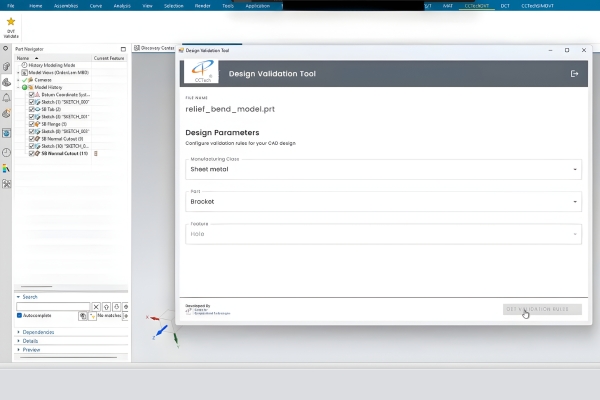This screenshot has height=400, width=600.
Task: Toggle the SB Flange checkbox
Action: pos(32,124)
